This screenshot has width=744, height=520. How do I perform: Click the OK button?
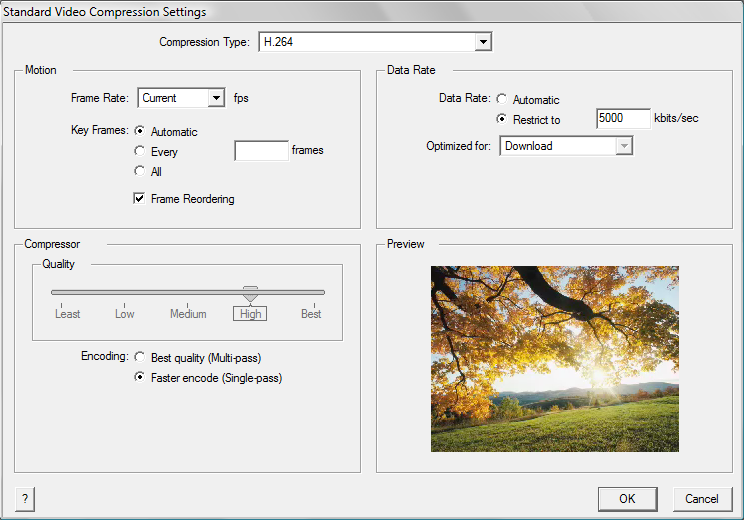627,499
